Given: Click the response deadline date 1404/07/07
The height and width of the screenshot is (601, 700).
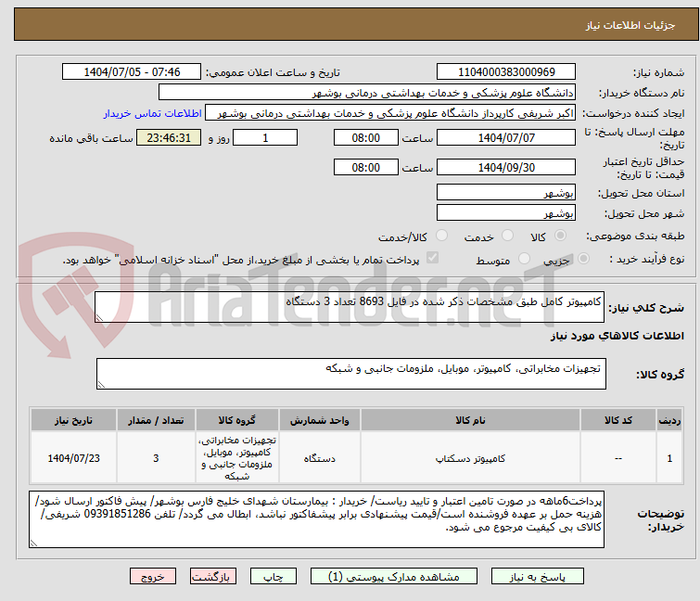Looking at the screenshot, I should tap(506, 137).
